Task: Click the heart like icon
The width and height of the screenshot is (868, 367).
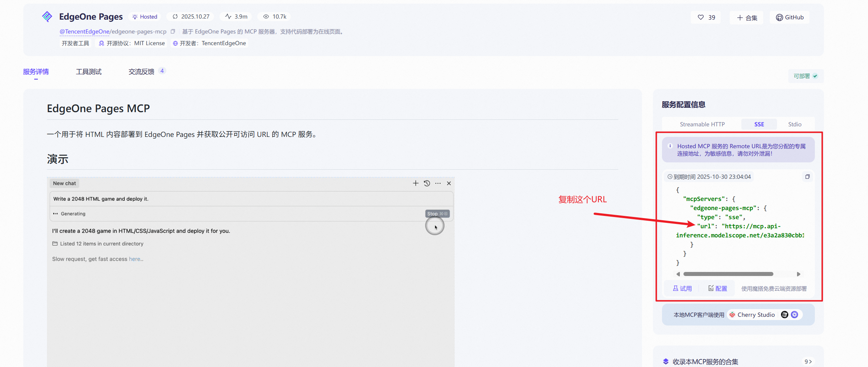Action: pos(701,17)
